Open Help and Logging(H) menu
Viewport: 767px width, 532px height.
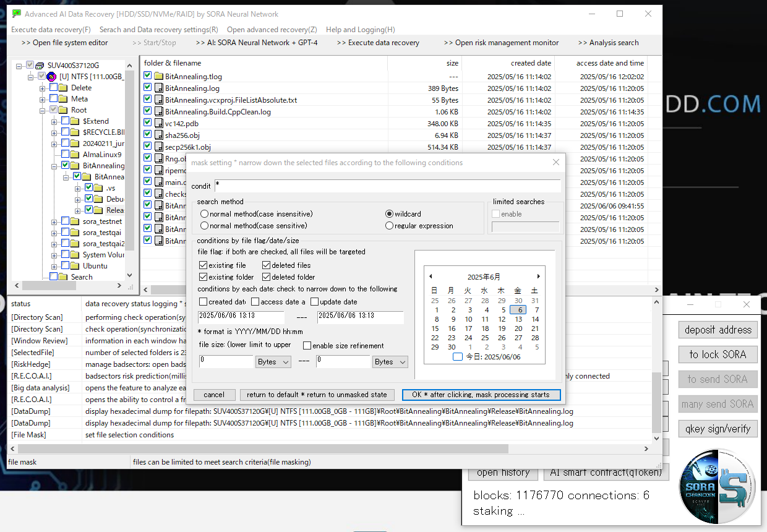pos(361,30)
